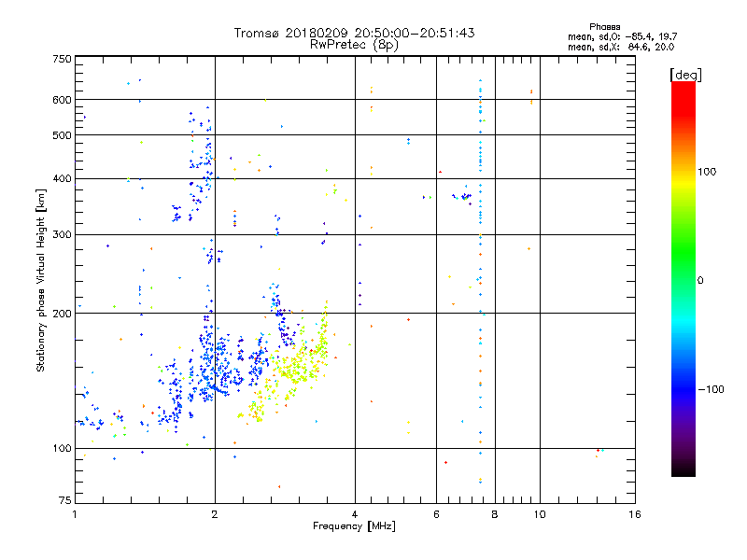Click the x-axis tick label "6"
The image size is (747, 560).
click(436, 514)
